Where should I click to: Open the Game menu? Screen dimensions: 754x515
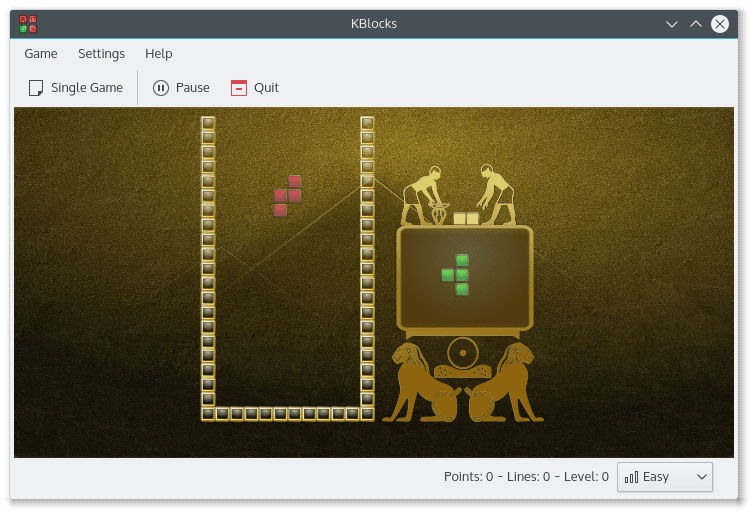(41, 53)
